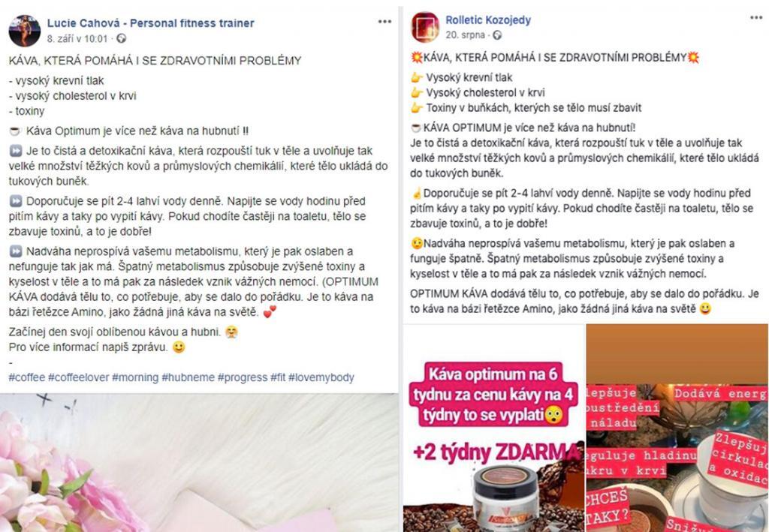This screenshot has height=532, width=769.
Task: Click the '8. září v 10:01' timestamp
Action: point(77,39)
